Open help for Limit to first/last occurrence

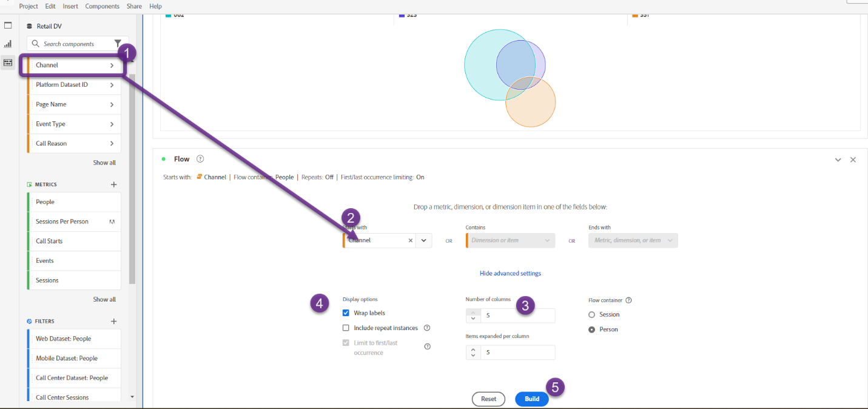coord(427,346)
